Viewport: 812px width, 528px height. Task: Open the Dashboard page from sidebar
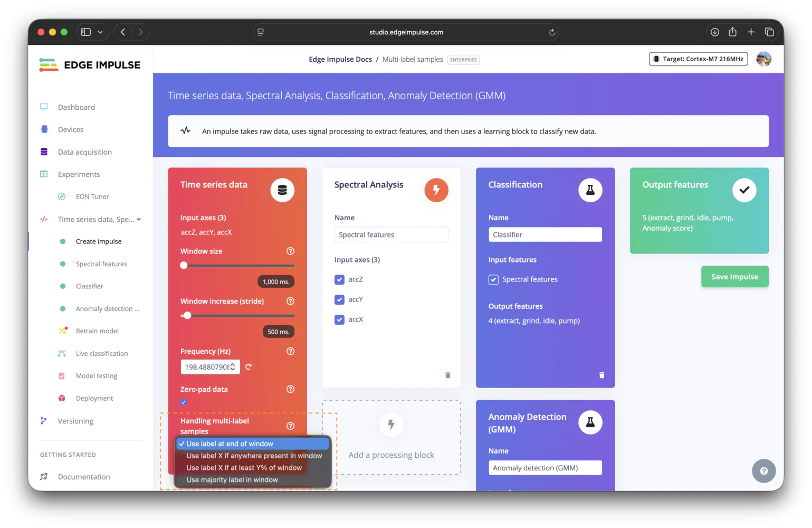[77, 107]
